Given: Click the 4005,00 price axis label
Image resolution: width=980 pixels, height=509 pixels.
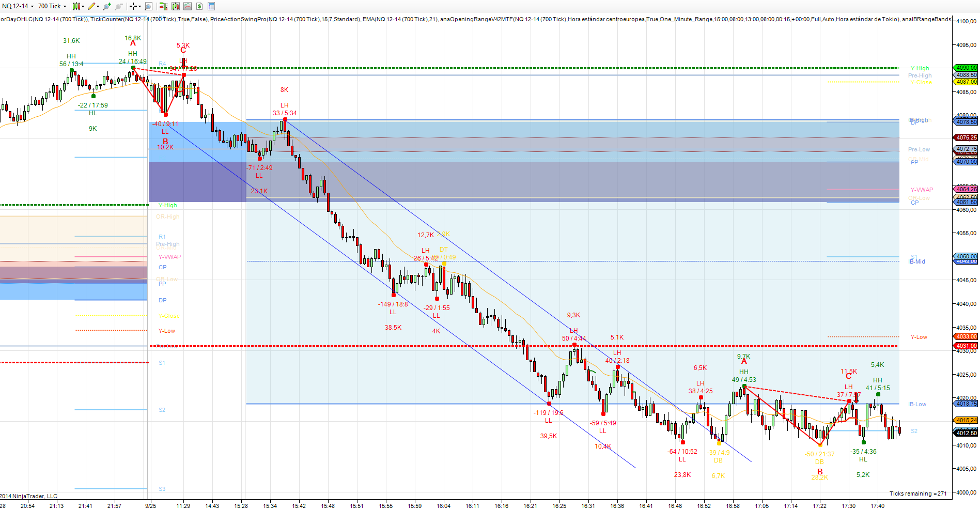Looking at the screenshot, I should click(967, 469).
